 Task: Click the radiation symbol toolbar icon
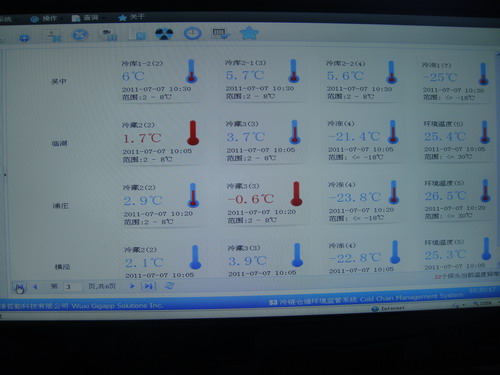pyautogui.click(x=164, y=34)
